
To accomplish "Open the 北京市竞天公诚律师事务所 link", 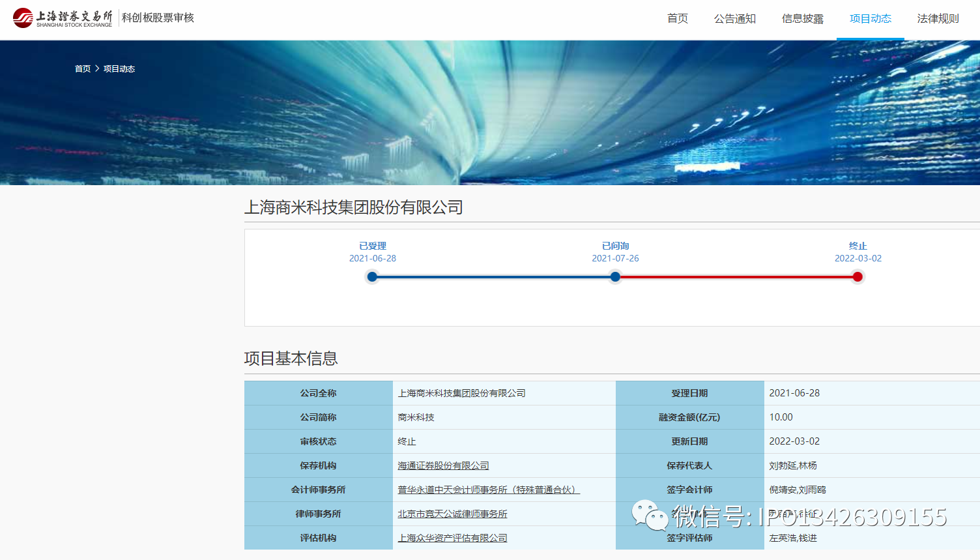I will (452, 514).
